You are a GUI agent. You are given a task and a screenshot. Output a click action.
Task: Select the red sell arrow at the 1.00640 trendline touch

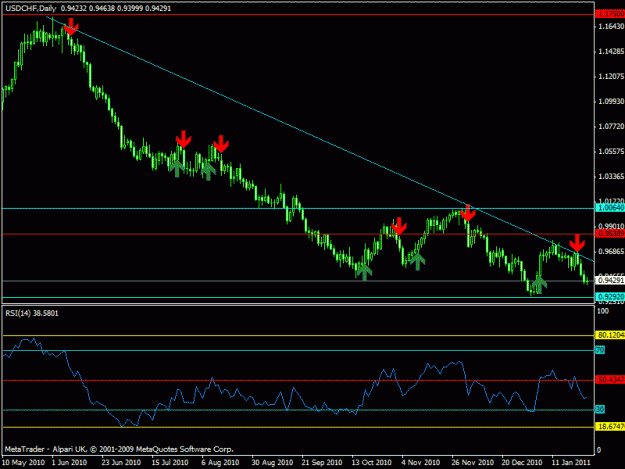point(468,212)
